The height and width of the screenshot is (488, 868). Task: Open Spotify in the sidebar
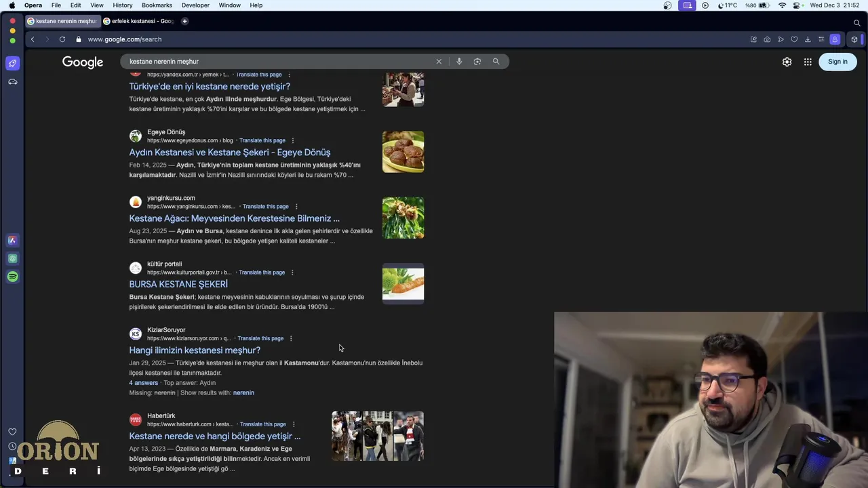(12, 277)
